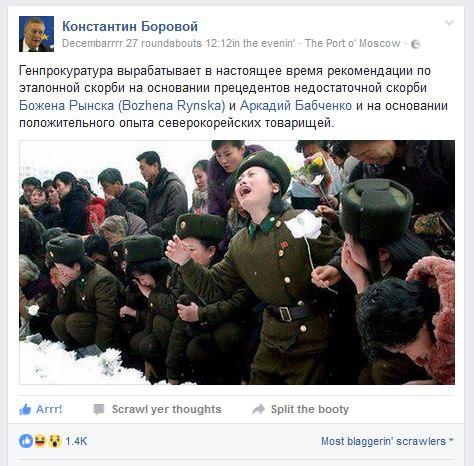Image resolution: width=474 pixels, height=466 pixels.
Task: Open the Most blaggerin' scrawlers sort dropdown
Action: (387, 441)
